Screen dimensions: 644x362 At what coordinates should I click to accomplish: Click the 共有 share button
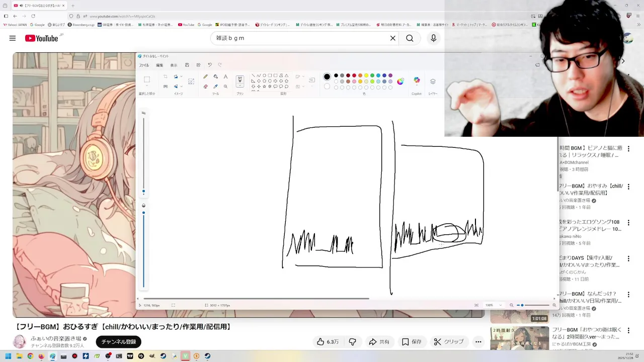click(379, 341)
